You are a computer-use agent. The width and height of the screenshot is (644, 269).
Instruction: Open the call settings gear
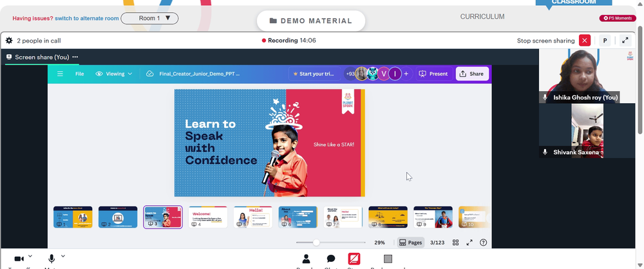8,40
